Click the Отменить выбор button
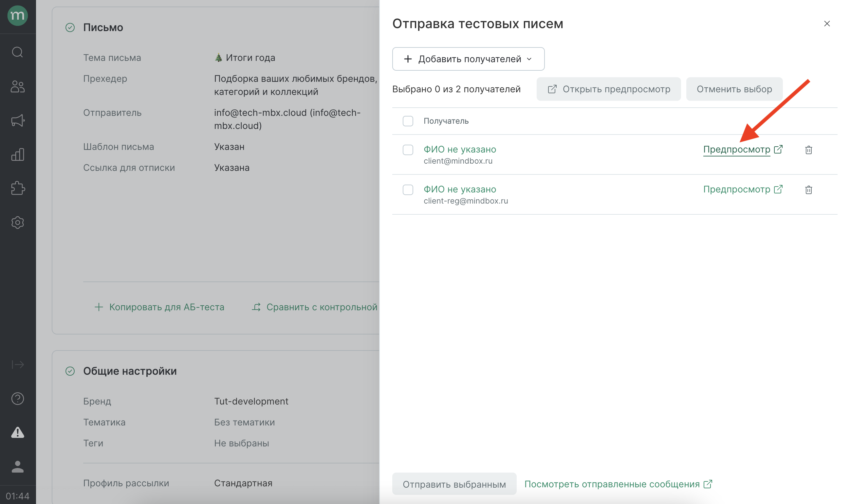 point(734,89)
